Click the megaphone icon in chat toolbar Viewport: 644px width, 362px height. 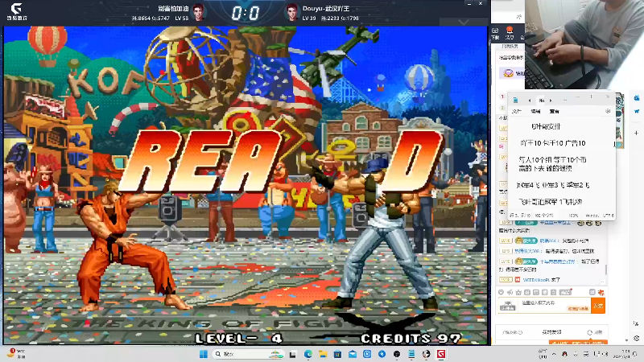[510, 292]
